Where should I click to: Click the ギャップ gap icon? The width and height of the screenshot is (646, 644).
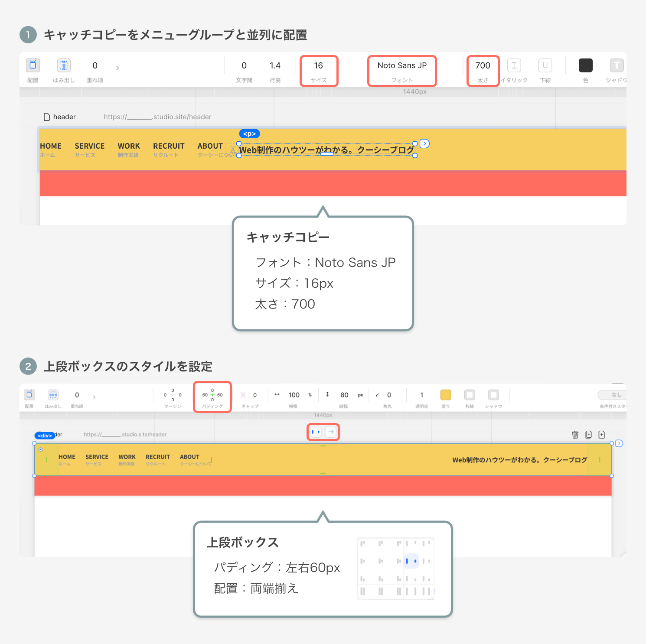tap(243, 395)
